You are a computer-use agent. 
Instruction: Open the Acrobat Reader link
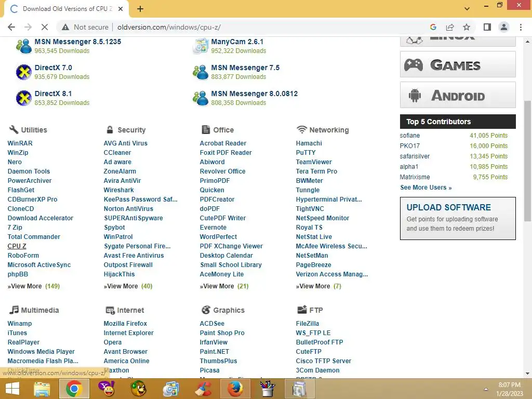coord(223,143)
